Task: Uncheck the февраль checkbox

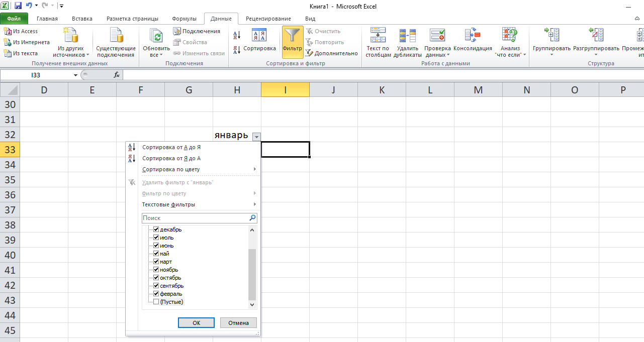Action: click(x=156, y=294)
